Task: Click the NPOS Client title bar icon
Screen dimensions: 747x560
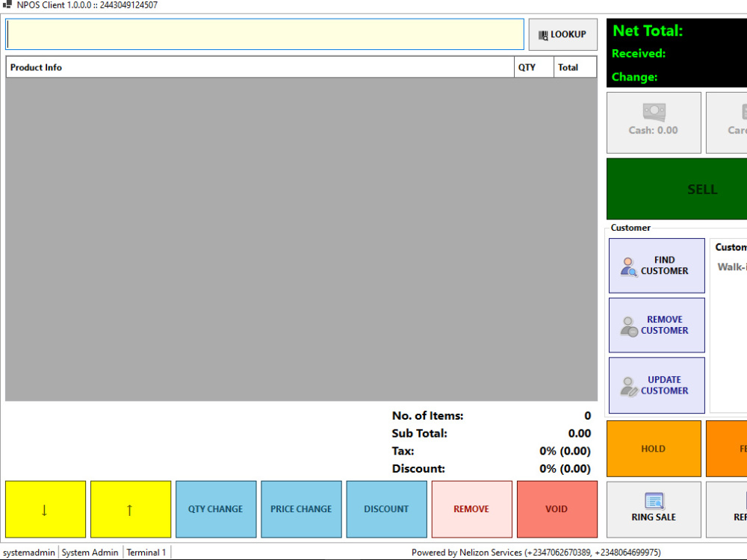Action: click(x=7, y=4)
